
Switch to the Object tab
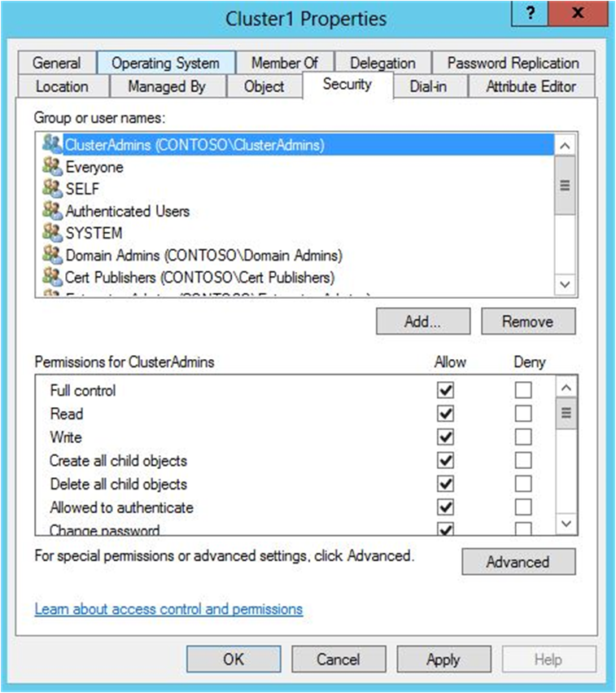tap(264, 86)
